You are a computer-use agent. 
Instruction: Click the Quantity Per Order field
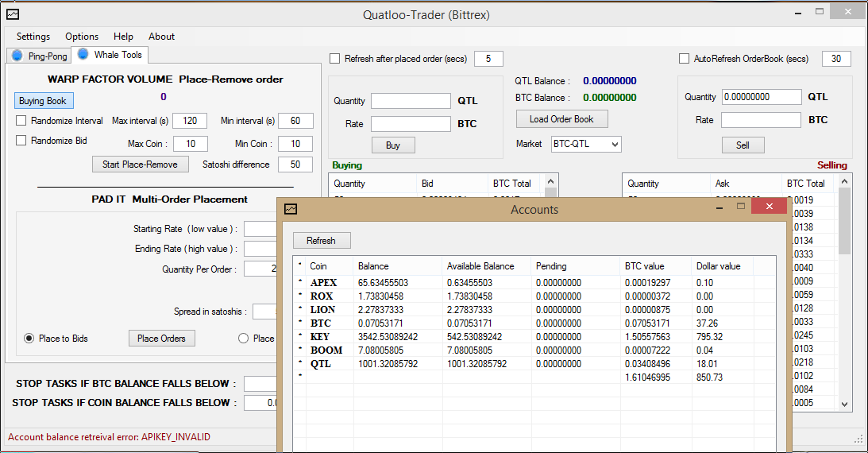260,269
